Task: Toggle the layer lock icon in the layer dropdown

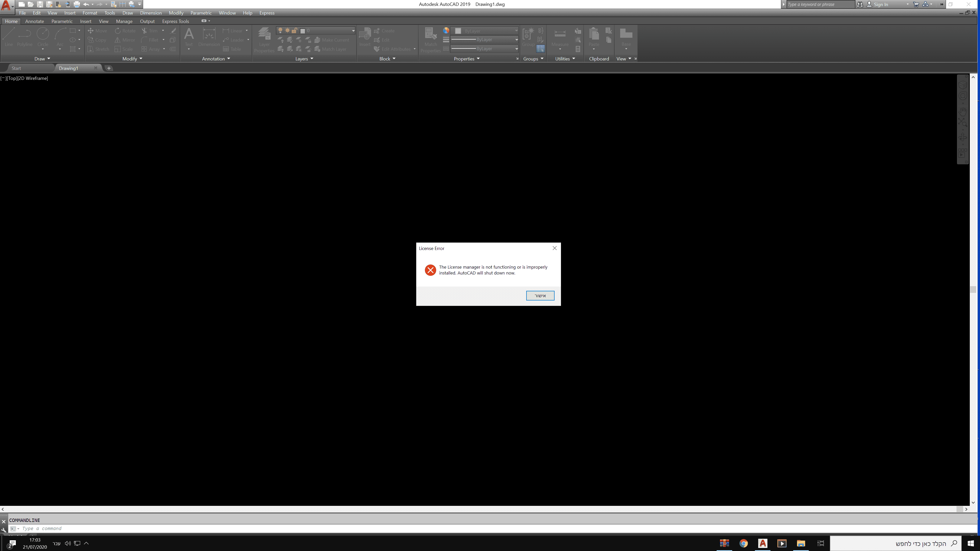Action: click(x=295, y=31)
